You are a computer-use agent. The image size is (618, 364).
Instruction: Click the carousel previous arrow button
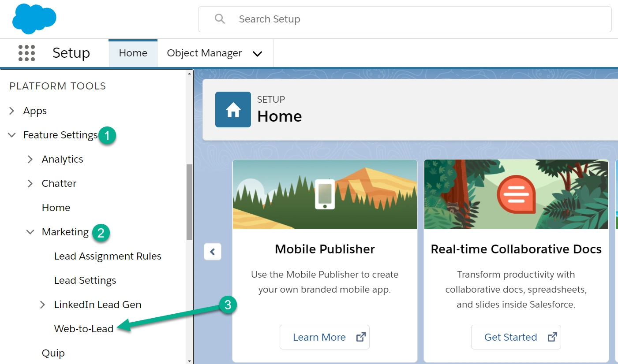pos(213,252)
